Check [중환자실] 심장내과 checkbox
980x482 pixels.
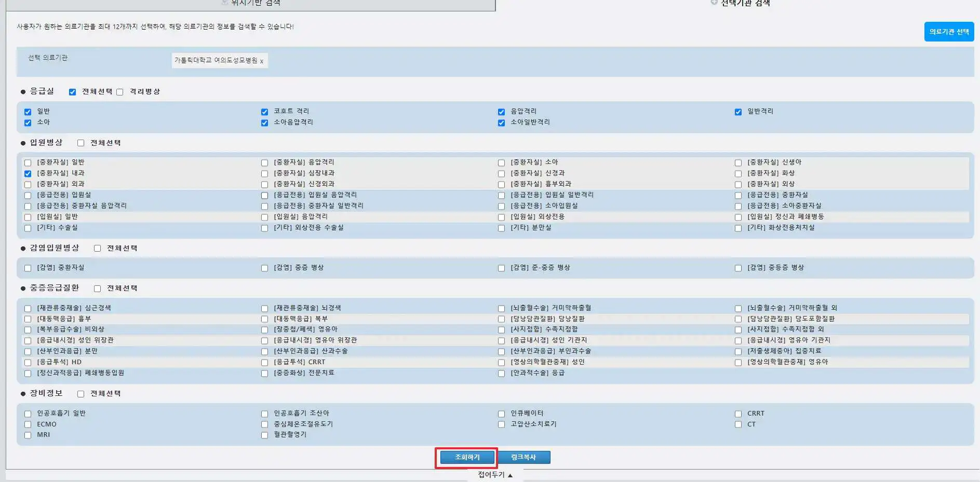coord(264,173)
